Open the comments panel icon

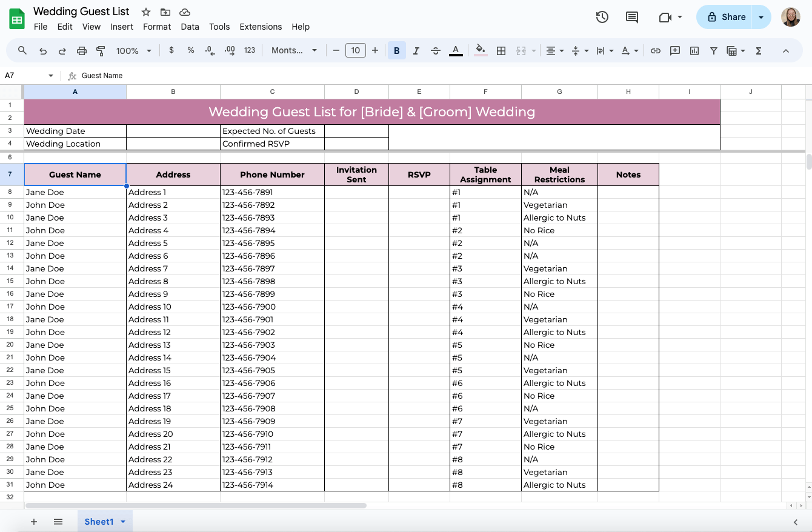[x=632, y=17]
